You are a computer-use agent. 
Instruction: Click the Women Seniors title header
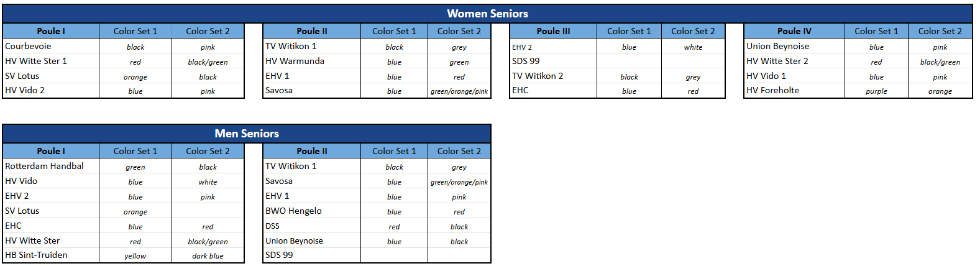click(487, 14)
